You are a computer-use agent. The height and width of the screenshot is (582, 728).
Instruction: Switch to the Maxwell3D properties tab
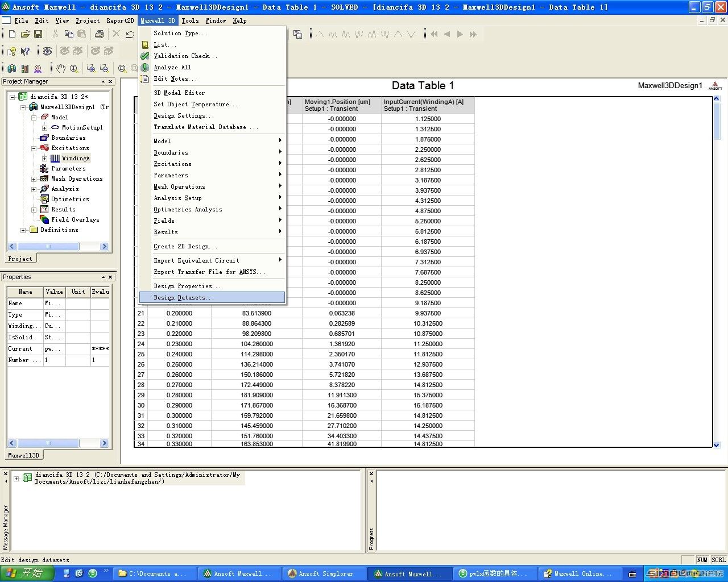point(24,455)
